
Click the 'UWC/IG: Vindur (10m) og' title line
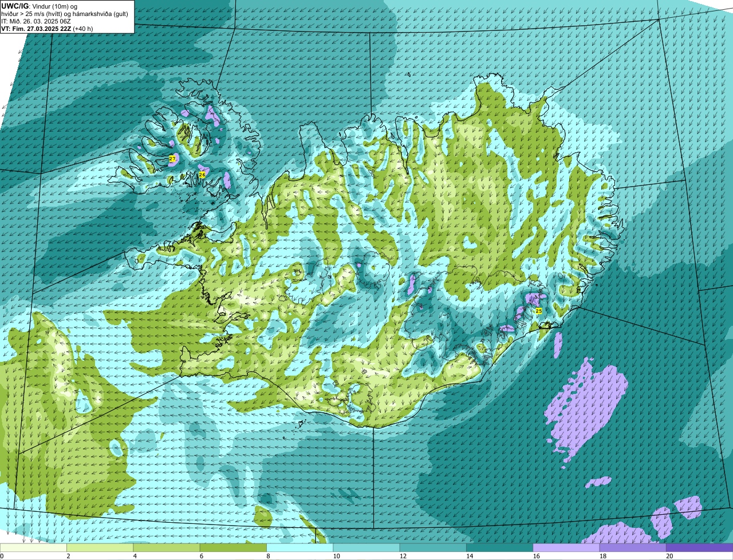pos(39,6)
